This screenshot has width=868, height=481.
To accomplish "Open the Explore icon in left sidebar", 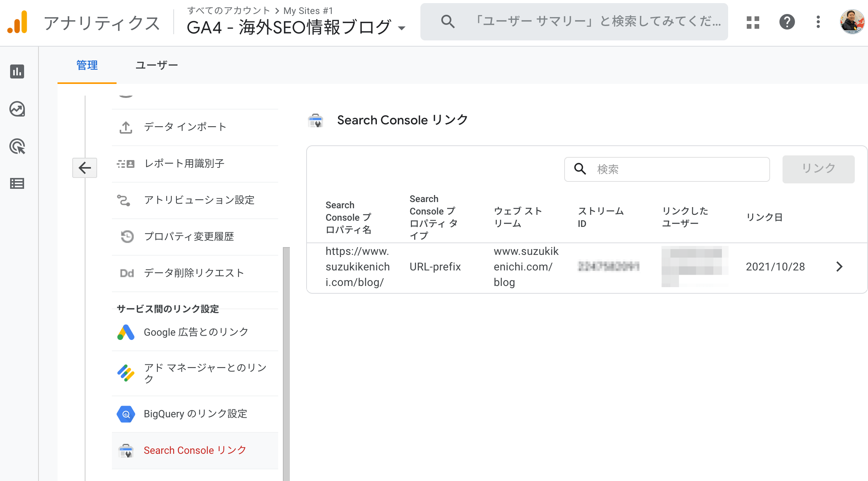I will pyautogui.click(x=17, y=109).
